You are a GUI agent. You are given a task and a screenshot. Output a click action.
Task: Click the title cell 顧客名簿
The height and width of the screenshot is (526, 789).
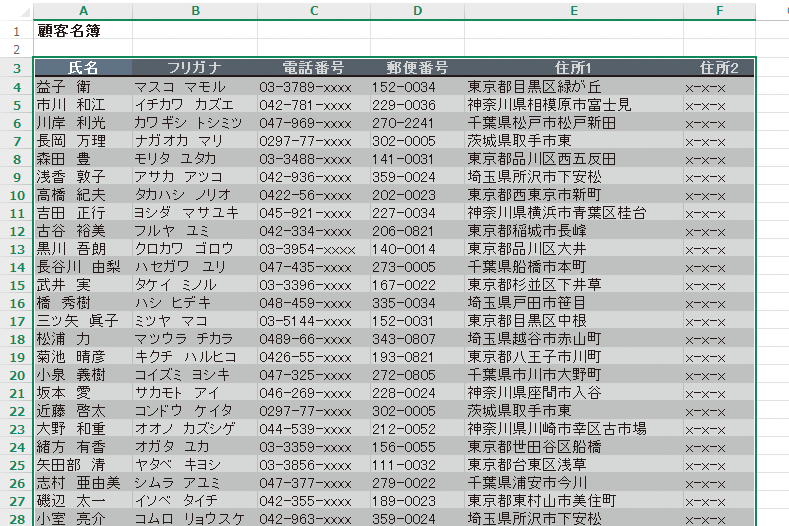[83, 31]
